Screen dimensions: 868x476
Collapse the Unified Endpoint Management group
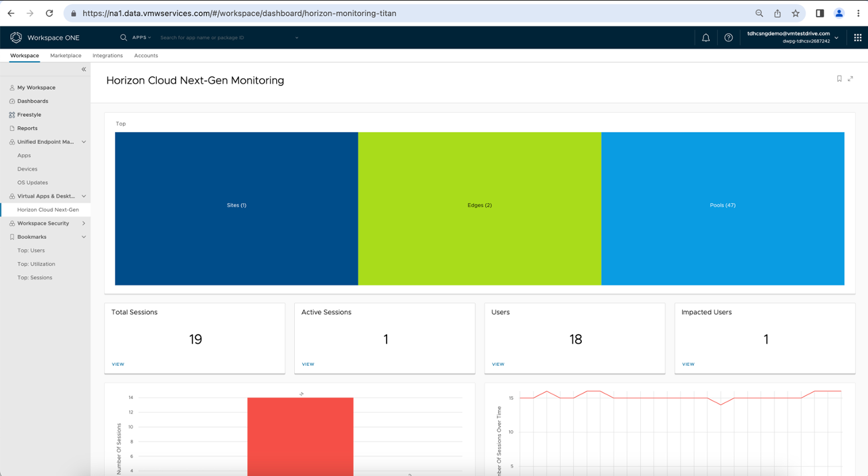(x=83, y=141)
